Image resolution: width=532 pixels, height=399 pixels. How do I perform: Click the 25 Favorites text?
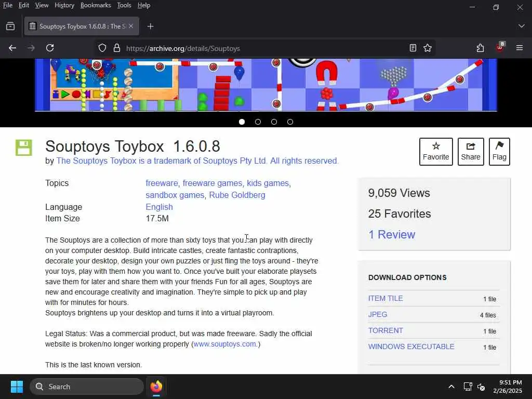tap(400, 214)
